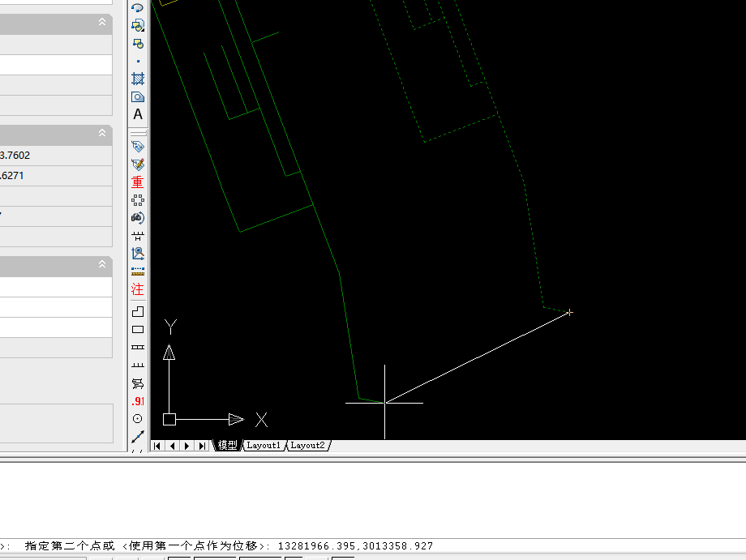
Task: Click the blue tag attribute icon
Action: pyautogui.click(x=138, y=147)
